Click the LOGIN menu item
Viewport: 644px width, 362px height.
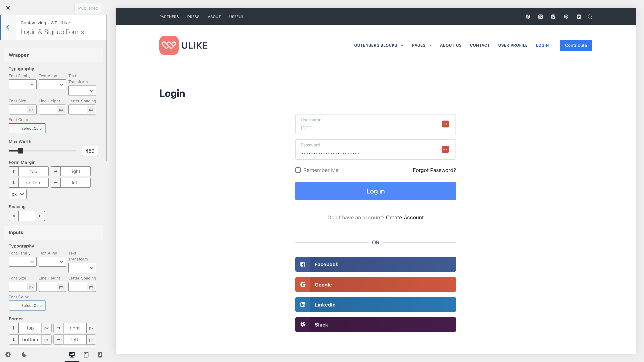[542, 45]
